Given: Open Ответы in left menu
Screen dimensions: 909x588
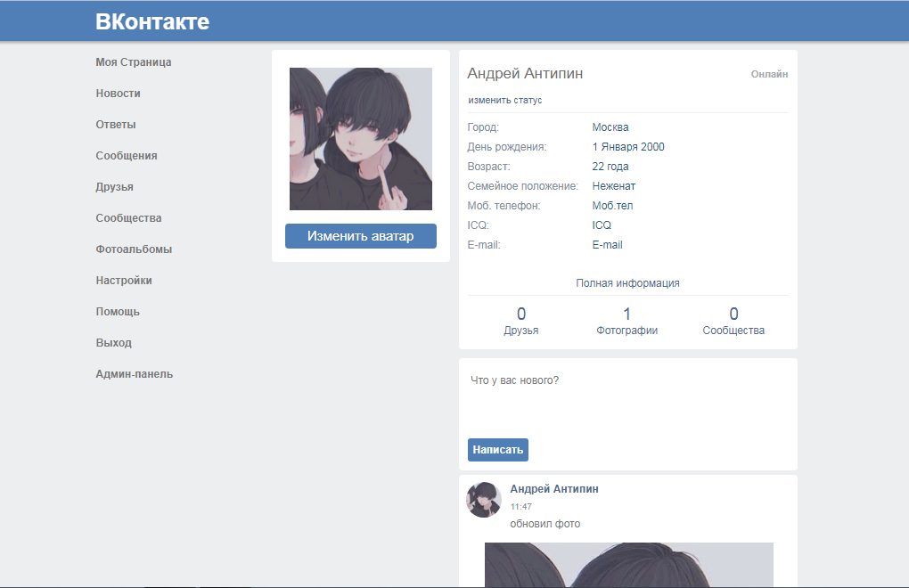Looking at the screenshot, I should 116,125.
